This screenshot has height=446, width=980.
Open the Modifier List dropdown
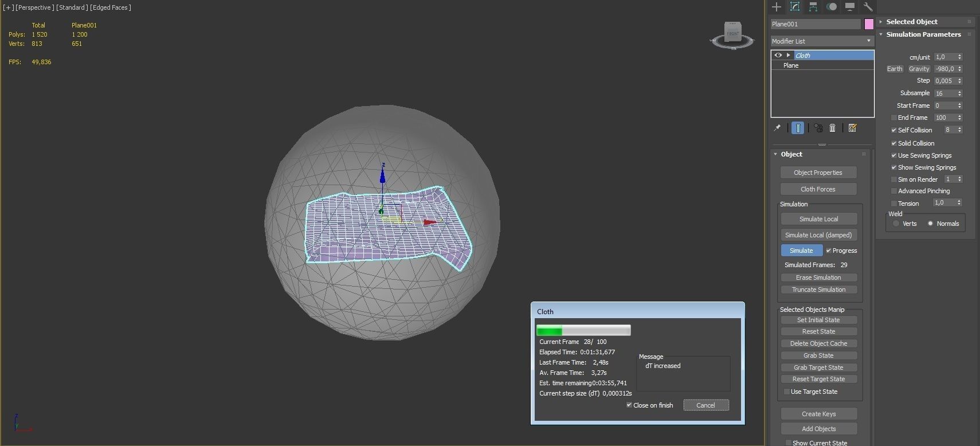(822, 41)
